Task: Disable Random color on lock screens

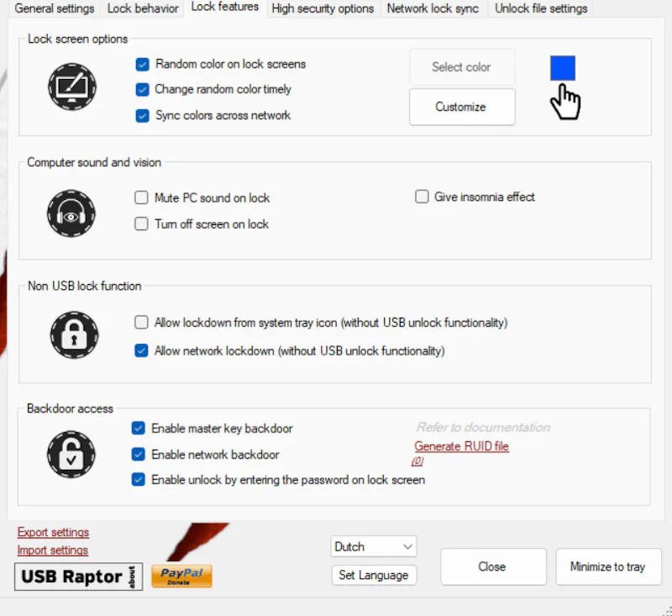Action: click(142, 64)
